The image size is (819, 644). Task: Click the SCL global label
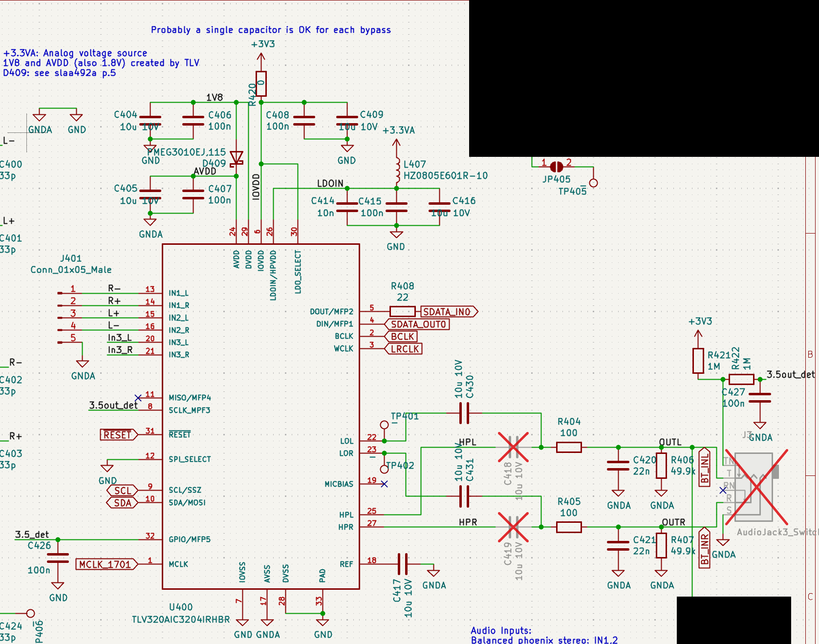122,491
